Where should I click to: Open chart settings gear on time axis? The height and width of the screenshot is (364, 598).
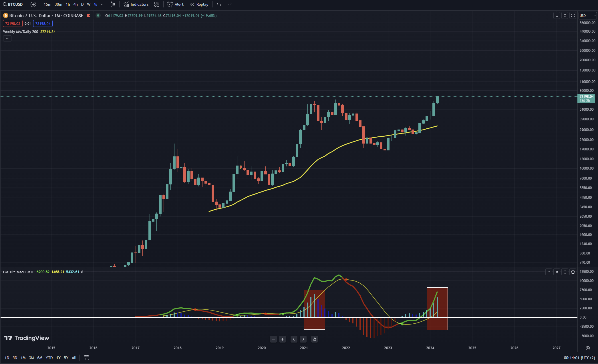point(588,348)
